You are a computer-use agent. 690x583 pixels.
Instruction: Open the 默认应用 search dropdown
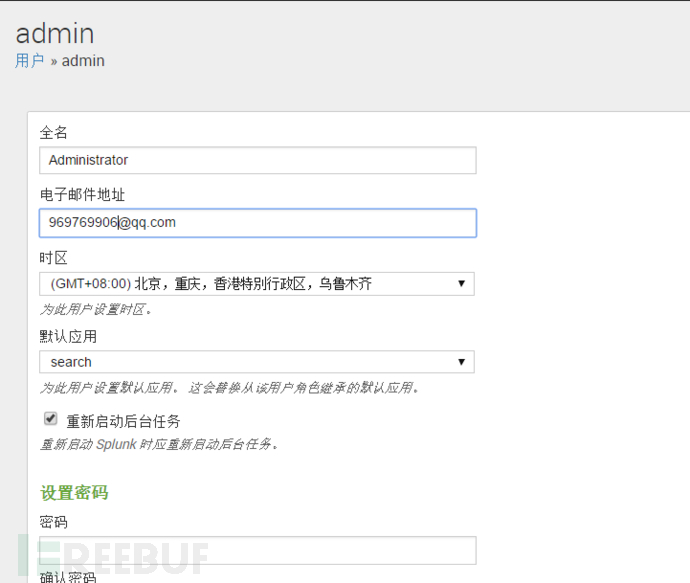257,362
